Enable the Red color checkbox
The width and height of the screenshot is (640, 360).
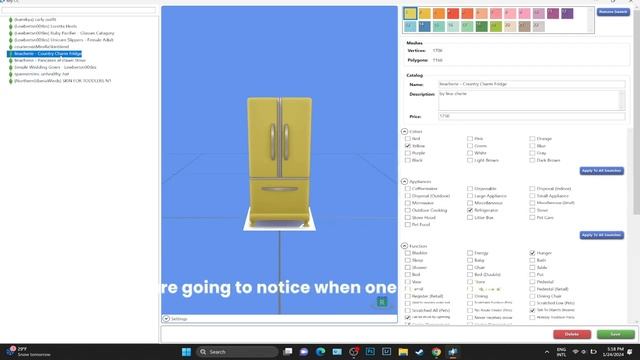coord(408,139)
